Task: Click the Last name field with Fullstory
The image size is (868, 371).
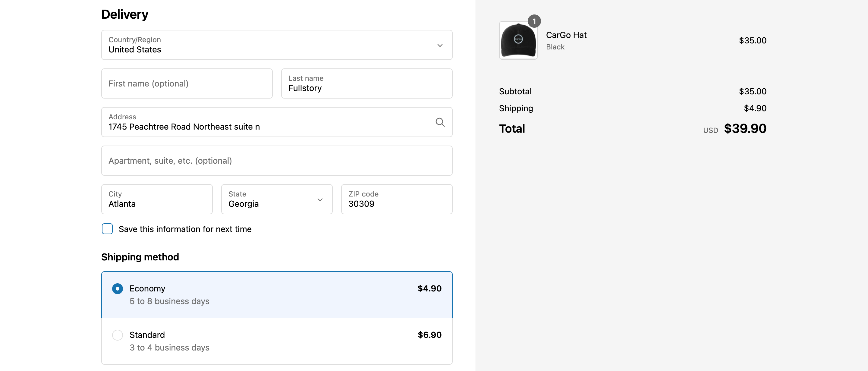Action: (x=366, y=83)
